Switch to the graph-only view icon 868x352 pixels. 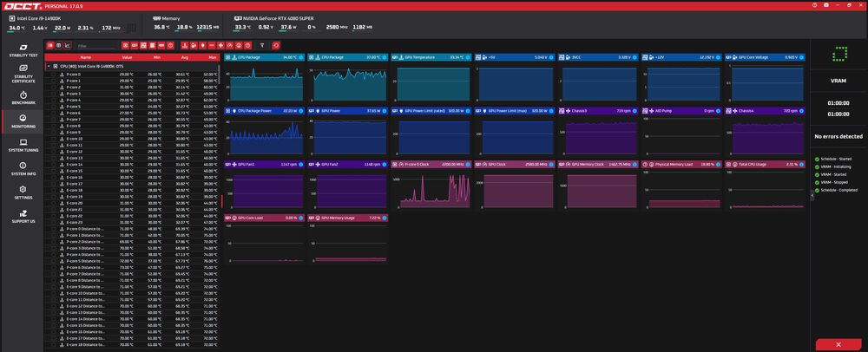coord(68,45)
